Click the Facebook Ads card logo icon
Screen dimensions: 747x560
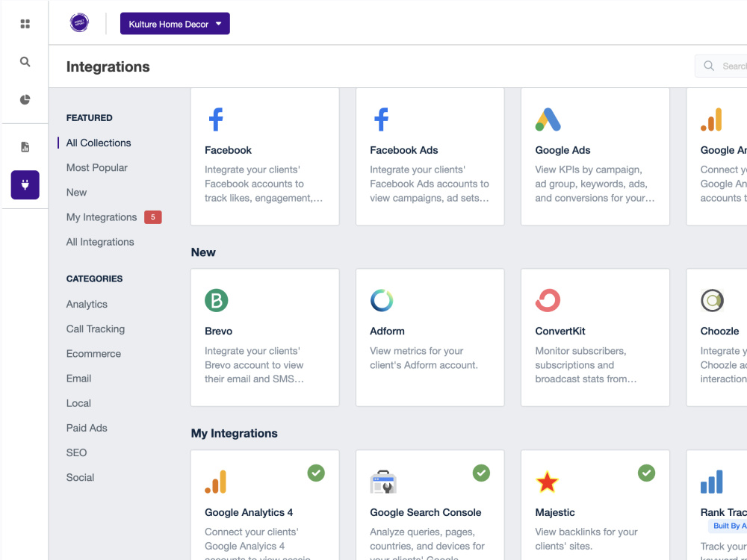[381, 119]
